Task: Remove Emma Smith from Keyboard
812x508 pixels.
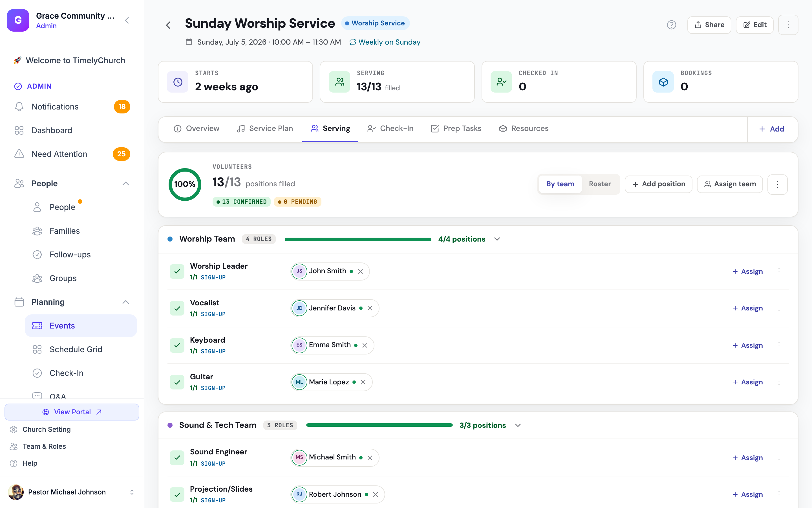Action: 365,345
